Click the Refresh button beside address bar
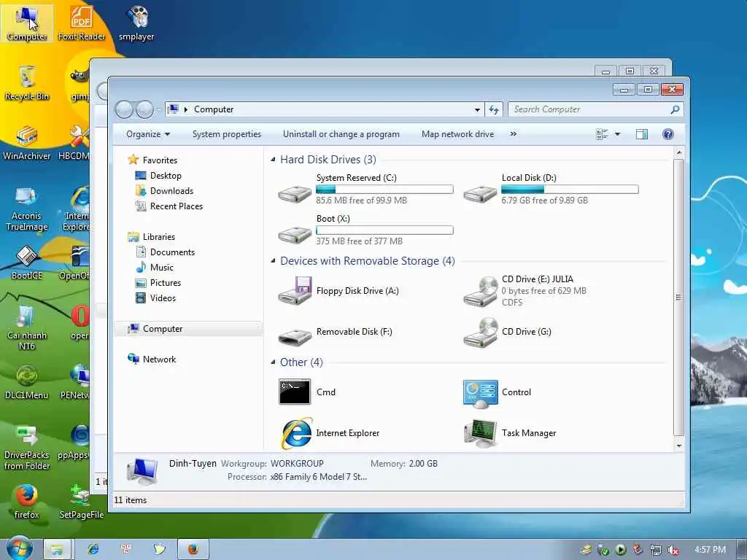Viewport: 747px width, 560px height. tap(494, 109)
